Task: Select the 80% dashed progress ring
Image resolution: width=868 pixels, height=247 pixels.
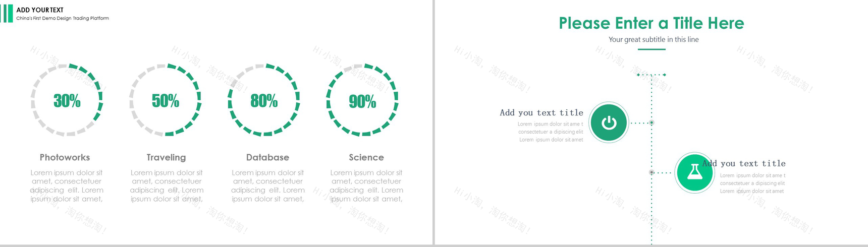Action: pos(264,100)
